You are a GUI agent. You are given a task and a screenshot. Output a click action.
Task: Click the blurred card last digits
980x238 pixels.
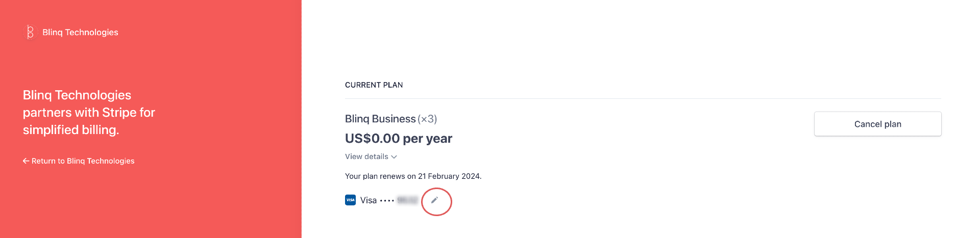(x=407, y=200)
